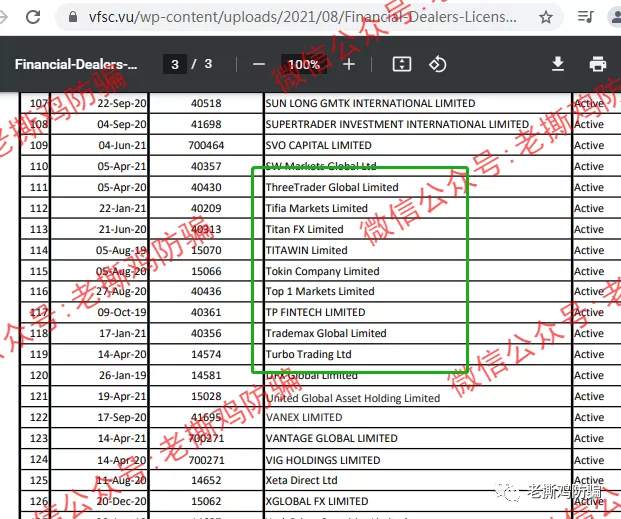This screenshot has width=621, height=519.
Task: Click date 17-Jan-21 in row 118
Action: click(x=122, y=334)
